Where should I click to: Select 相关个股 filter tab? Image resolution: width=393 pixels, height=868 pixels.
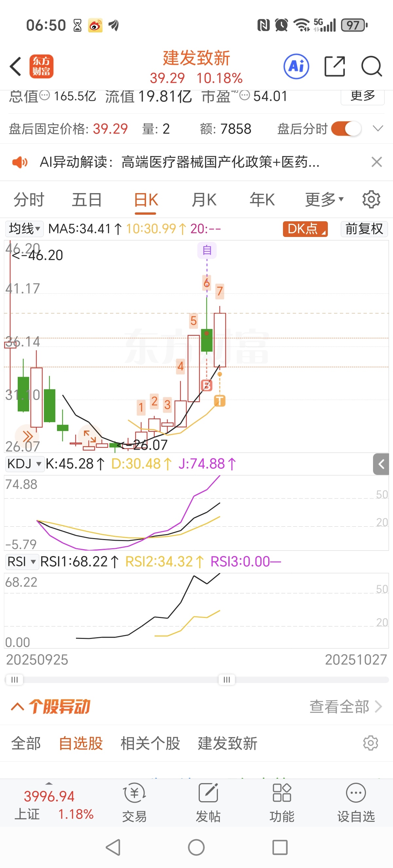pyautogui.click(x=150, y=743)
